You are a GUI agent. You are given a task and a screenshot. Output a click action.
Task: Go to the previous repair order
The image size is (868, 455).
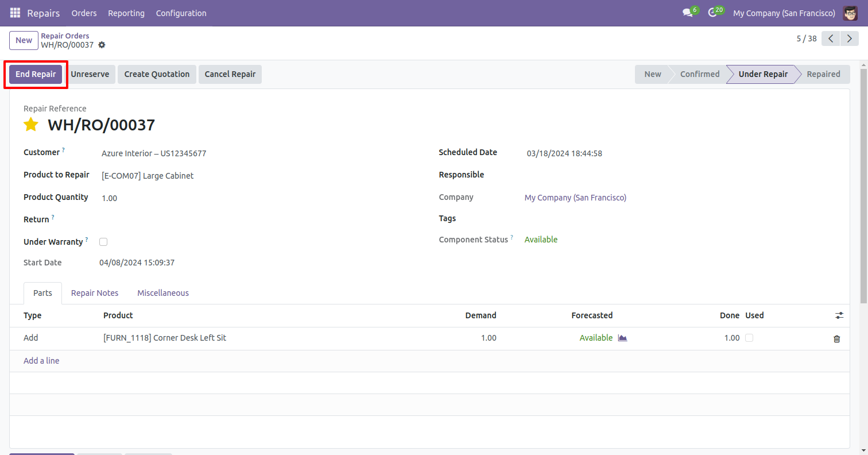click(x=831, y=38)
